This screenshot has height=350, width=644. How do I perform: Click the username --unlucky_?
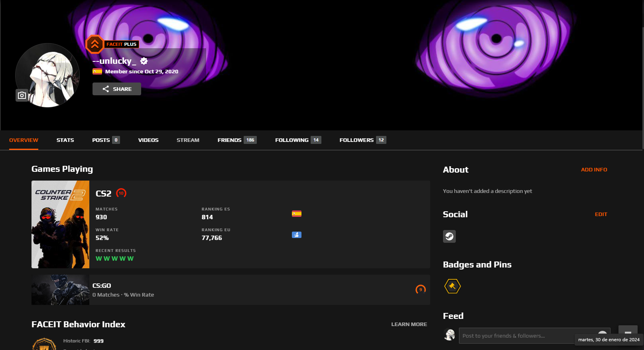(114, 61)
